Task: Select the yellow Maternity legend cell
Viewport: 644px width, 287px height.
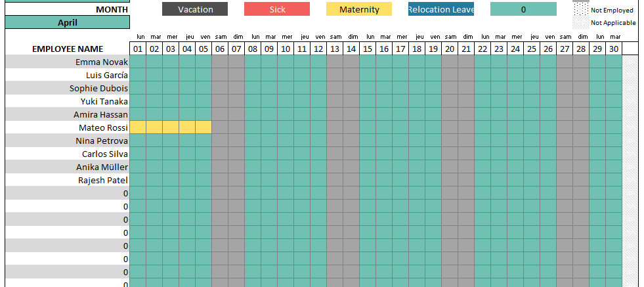Action: (359, 9)
